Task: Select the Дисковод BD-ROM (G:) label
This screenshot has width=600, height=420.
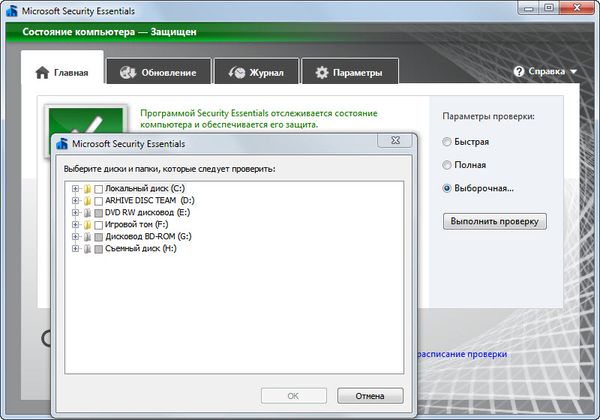Action: click(148, 236)
